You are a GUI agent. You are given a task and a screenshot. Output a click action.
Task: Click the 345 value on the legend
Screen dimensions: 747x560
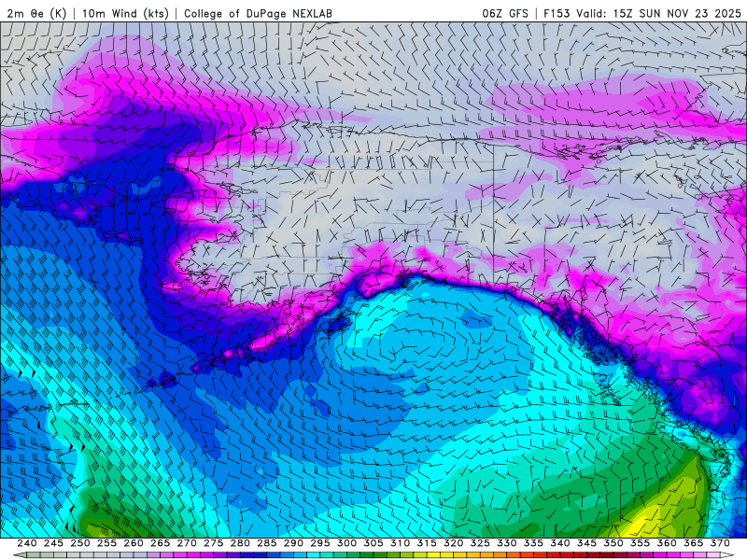tap(587, 543)
